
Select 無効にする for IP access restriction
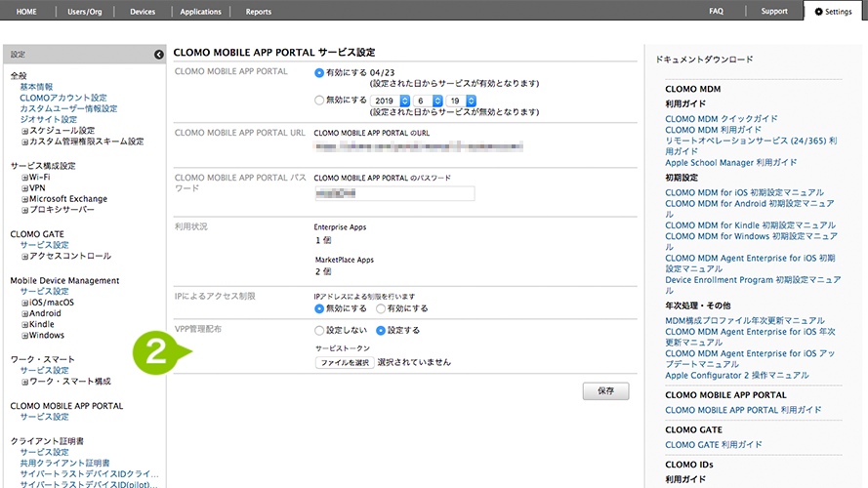click(x=319, y=308)
